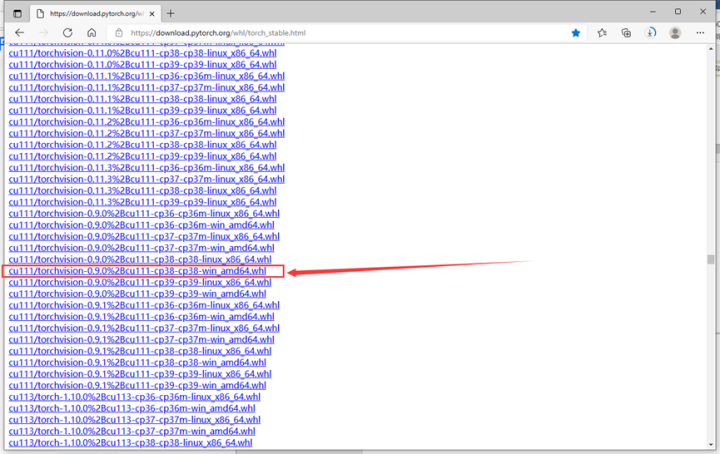The height and width of the screenshot is (454, 720).
Task: Minimize the Edge browser window
Action: [653, 11]
